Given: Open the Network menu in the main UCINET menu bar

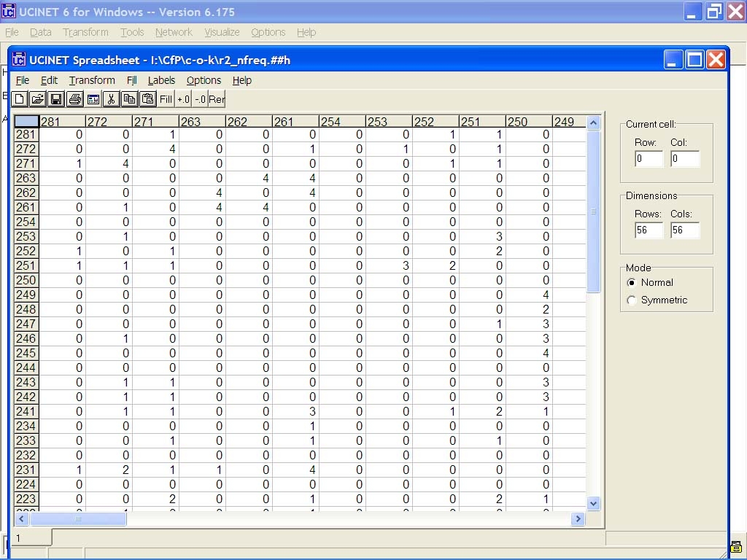Looking at the screenshot, I should point(174,32).
